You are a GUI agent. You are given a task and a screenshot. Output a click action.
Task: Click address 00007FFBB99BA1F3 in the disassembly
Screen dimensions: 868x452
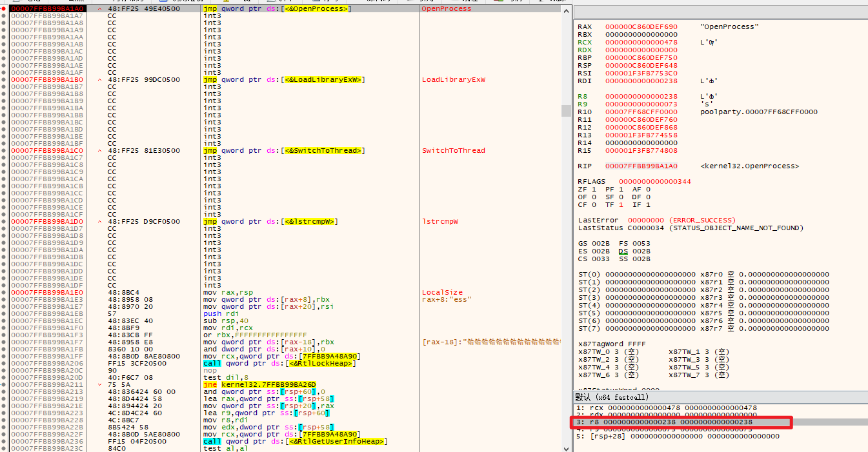47,335
